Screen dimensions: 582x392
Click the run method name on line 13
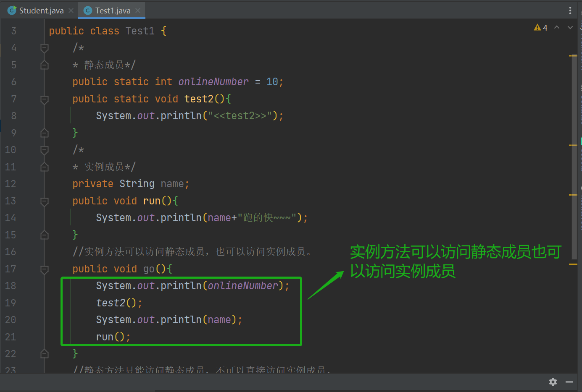tap(152, 201)
